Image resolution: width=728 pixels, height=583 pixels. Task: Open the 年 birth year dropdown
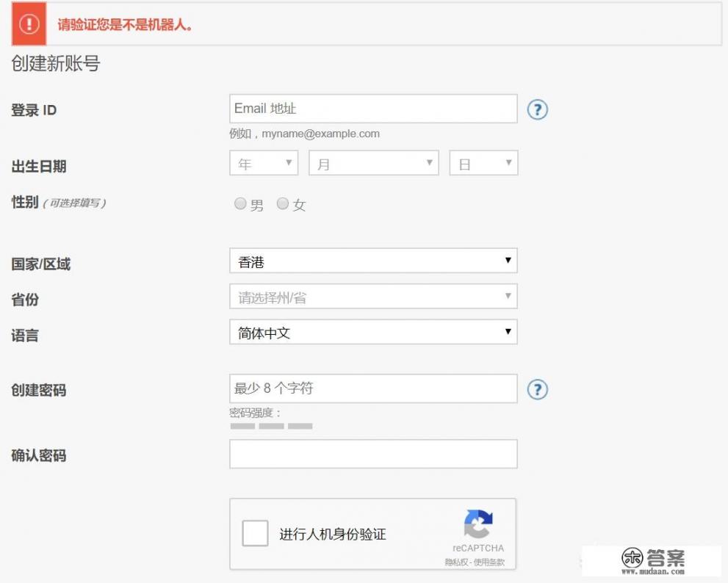(x=263, y=162)
